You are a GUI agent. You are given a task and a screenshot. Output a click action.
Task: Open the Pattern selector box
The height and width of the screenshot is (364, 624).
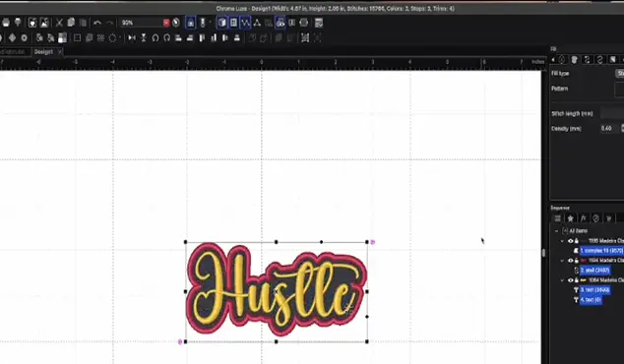[x=619, y=90]
